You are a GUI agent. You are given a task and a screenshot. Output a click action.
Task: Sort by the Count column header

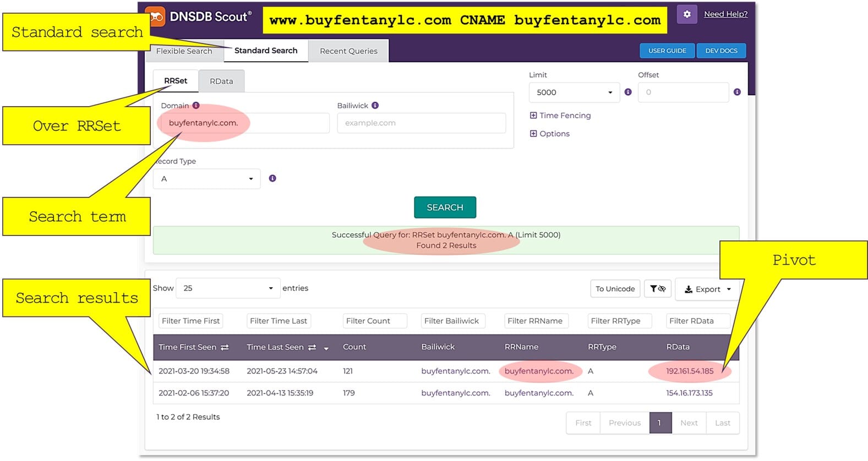354,347
